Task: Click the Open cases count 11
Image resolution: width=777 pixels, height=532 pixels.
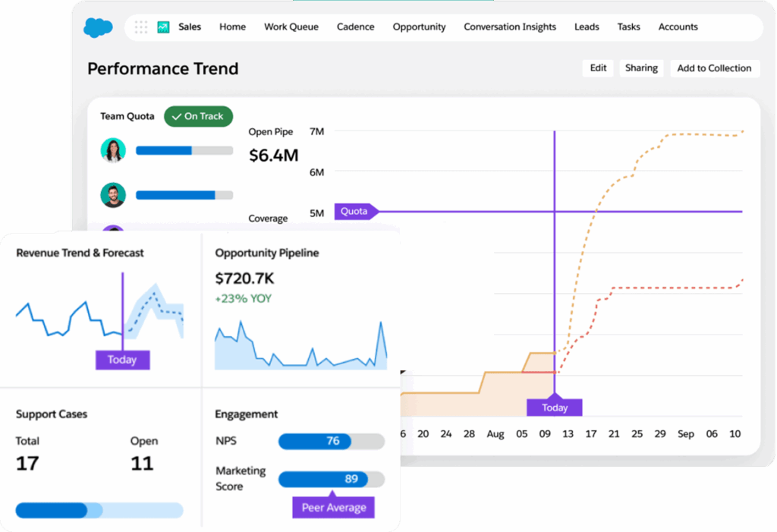Action: [142, 464]
